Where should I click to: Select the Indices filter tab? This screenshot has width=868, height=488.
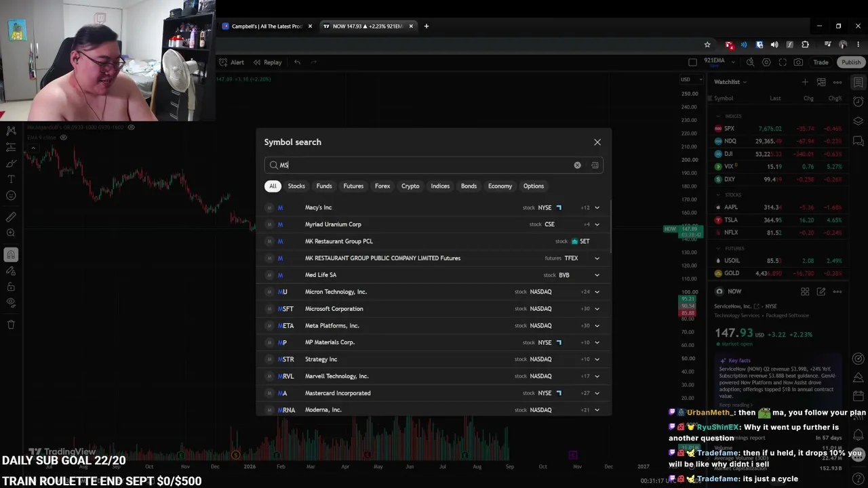pyautogui.click(x=440, y=186)
